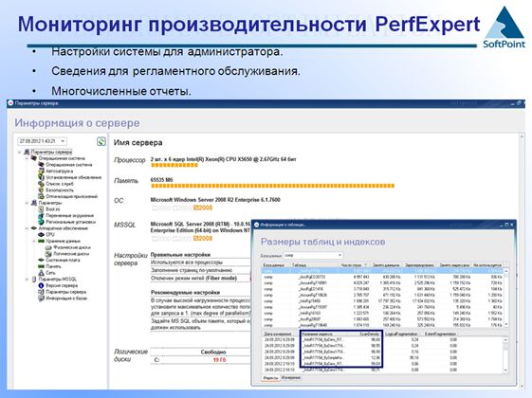
Task: Collapse the Хранение данных node
Action: tap(34, 241)
